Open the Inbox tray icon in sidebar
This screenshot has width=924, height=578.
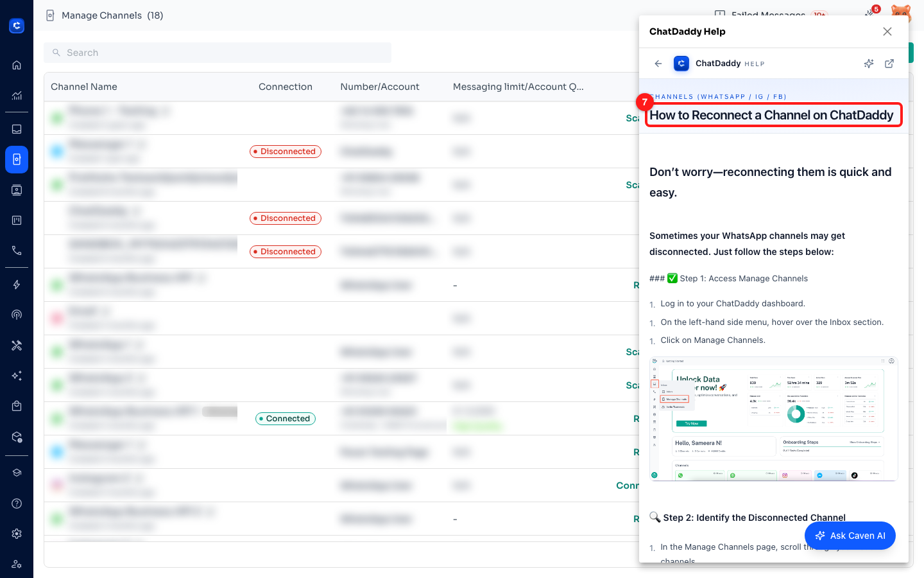click(x=17, y=129)
